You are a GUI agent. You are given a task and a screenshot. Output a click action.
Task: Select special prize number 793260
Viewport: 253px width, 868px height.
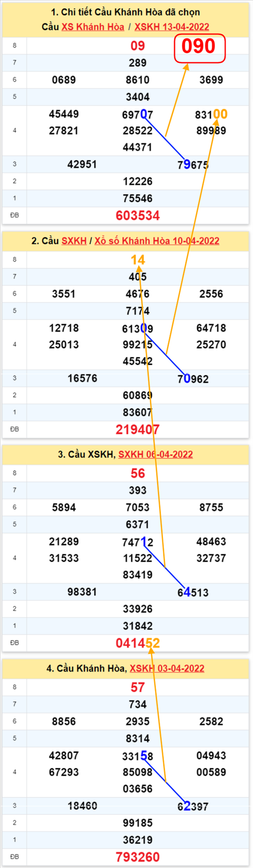point(138,857)
